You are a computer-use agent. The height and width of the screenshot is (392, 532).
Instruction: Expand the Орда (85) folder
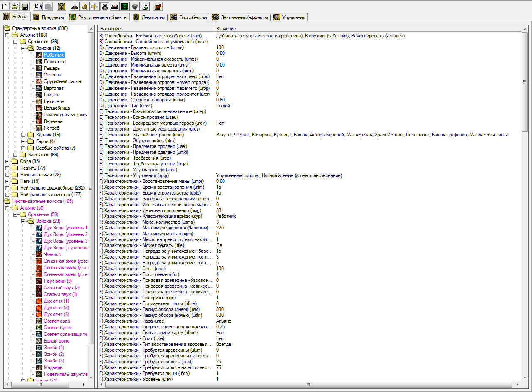click(x=8, y=161)
